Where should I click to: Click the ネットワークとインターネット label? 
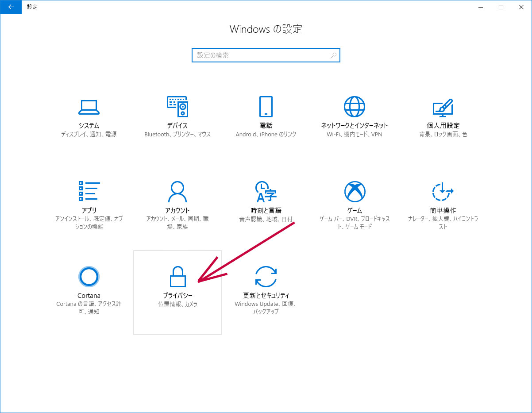coord(355,126)
